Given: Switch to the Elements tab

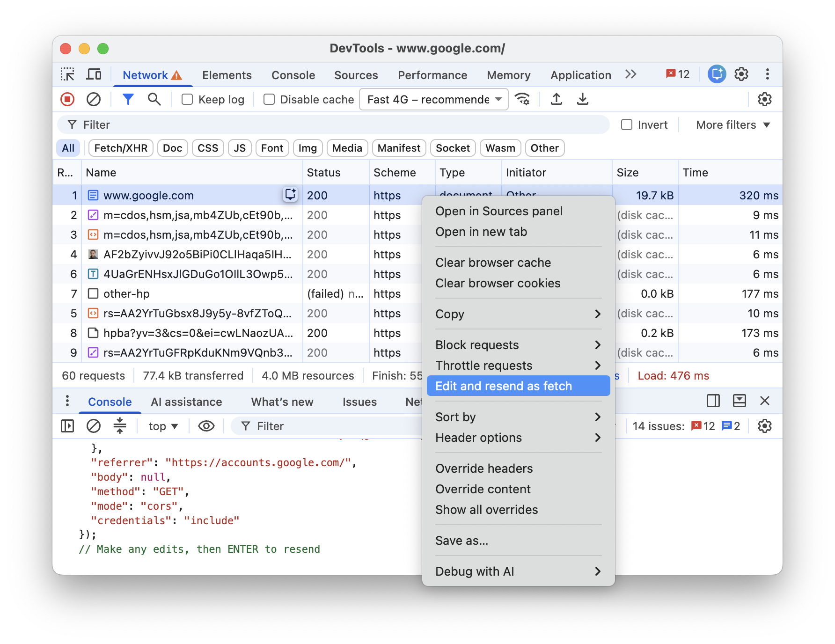Looking at the screenshot, I should click(x=227, y=75).
